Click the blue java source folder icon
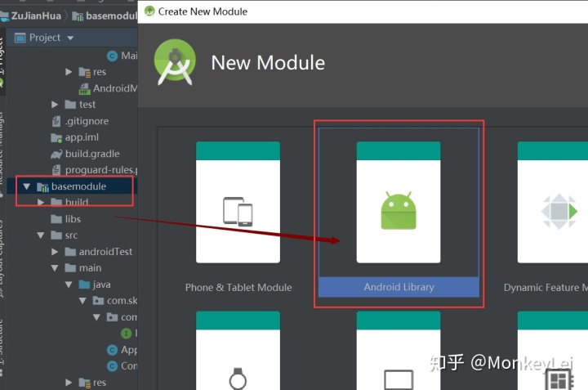Screen dimensions: 588x390 tap(84, 285)
